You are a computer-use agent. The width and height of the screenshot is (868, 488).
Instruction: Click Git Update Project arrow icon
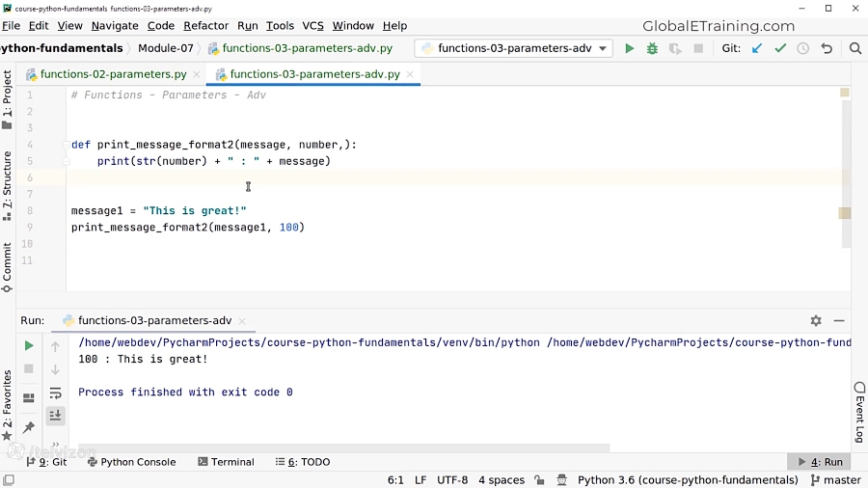(x=757, y=48)
